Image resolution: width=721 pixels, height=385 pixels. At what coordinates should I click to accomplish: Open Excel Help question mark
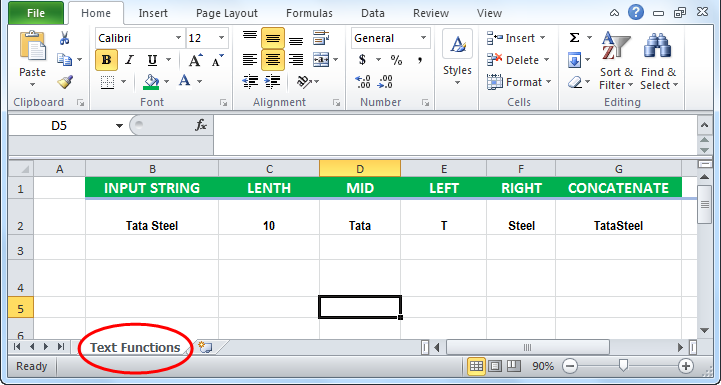635,12
